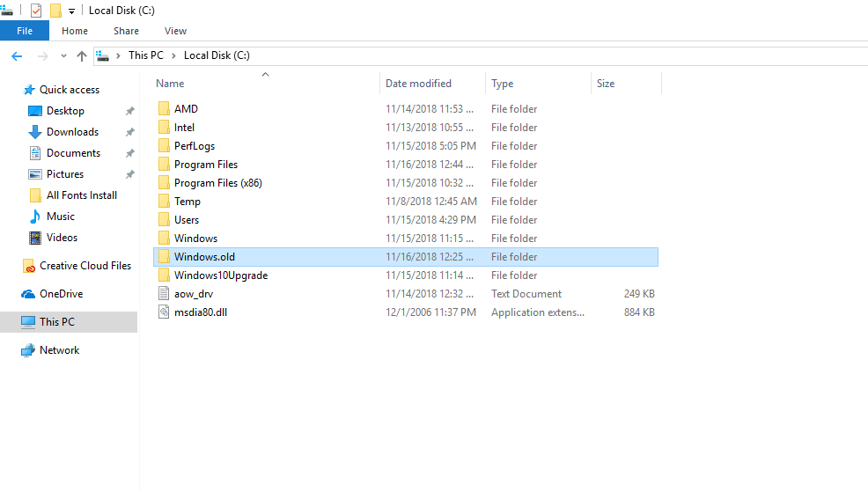Open OneDrive in the navigation pane

pos(61,294)
